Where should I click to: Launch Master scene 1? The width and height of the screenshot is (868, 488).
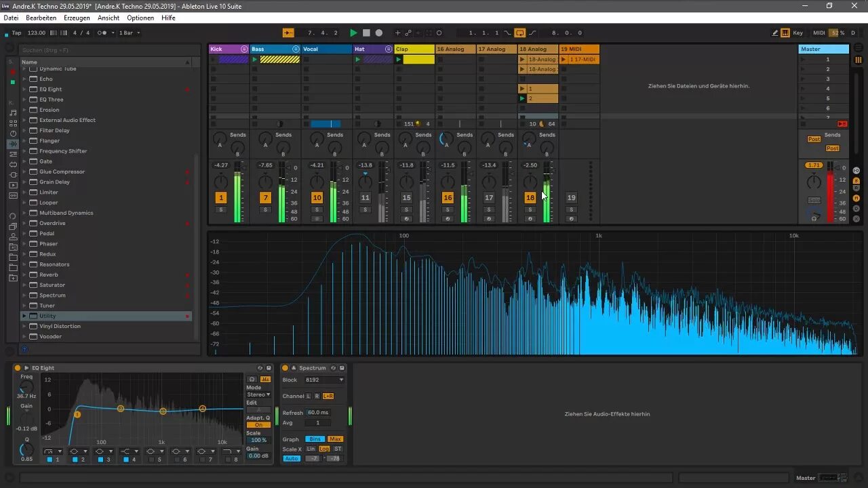pyautogui.click(x=803, y=60)
